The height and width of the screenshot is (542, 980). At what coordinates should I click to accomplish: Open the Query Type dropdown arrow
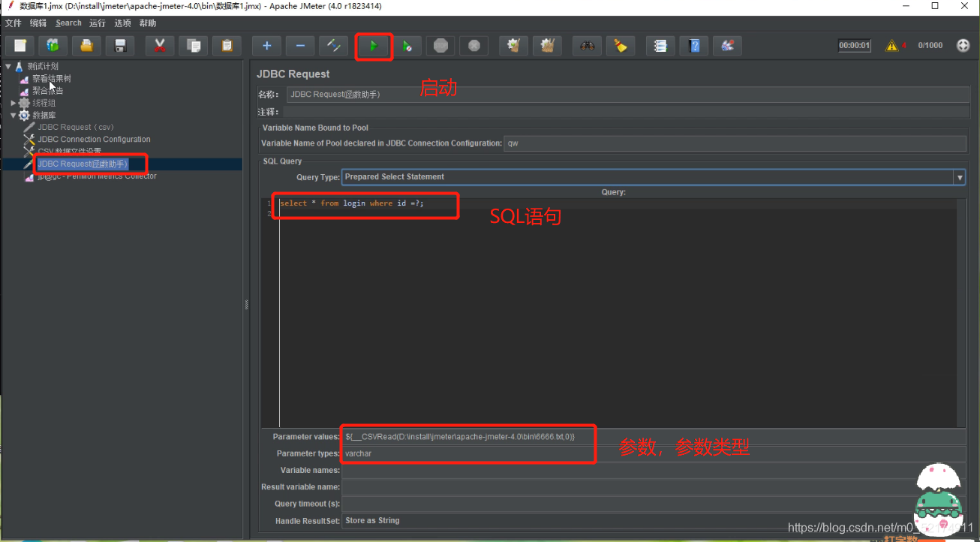[x=959, y=177]
